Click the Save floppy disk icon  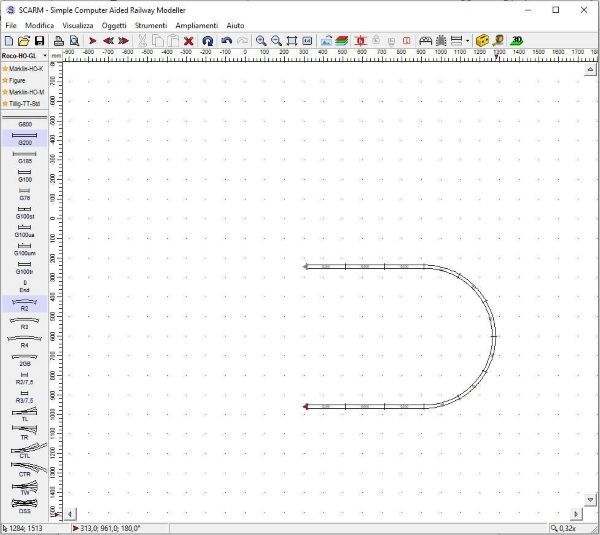pyautogui.click(x=39, y=41)
